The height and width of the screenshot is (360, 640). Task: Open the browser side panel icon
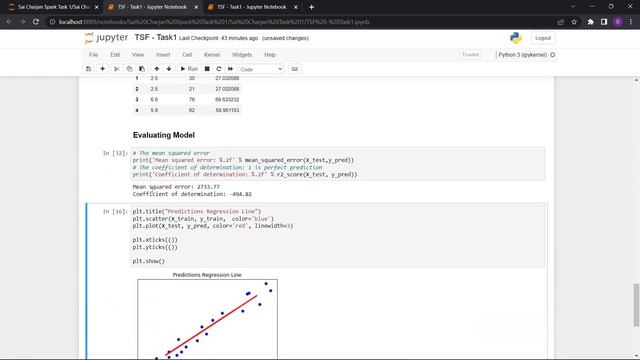click(604, 22)
